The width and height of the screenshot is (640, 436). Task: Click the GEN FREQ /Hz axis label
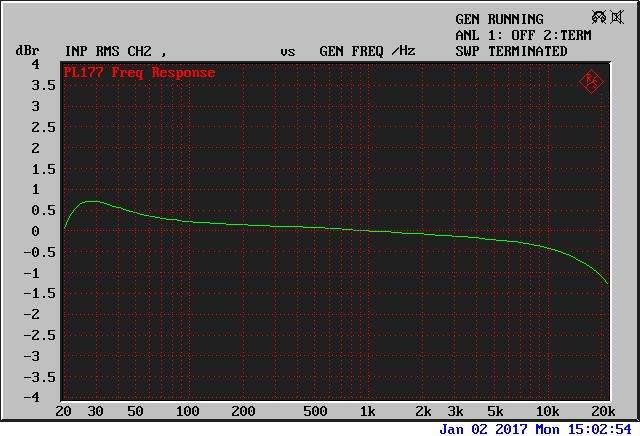point(366,51)
